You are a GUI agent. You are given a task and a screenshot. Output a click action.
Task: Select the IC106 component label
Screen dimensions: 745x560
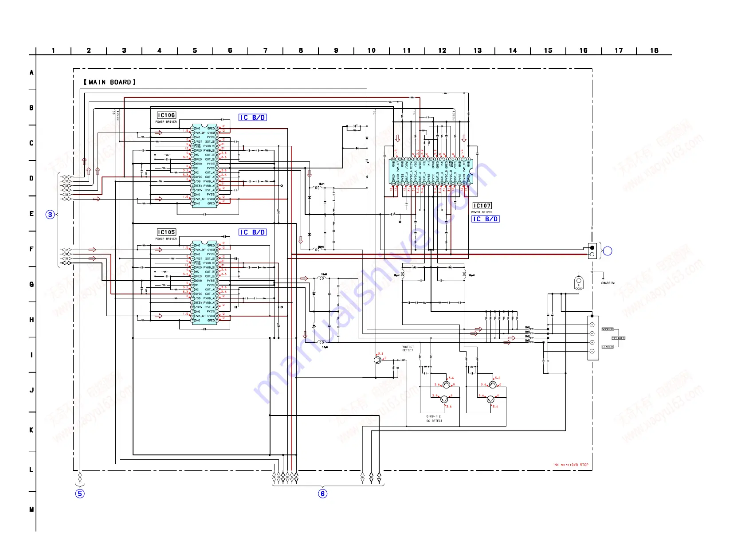click(x=167, y=115)
